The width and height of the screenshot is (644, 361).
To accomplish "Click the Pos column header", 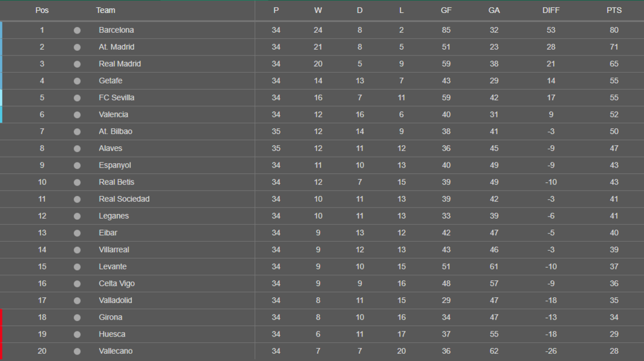I will coord(42,10).
